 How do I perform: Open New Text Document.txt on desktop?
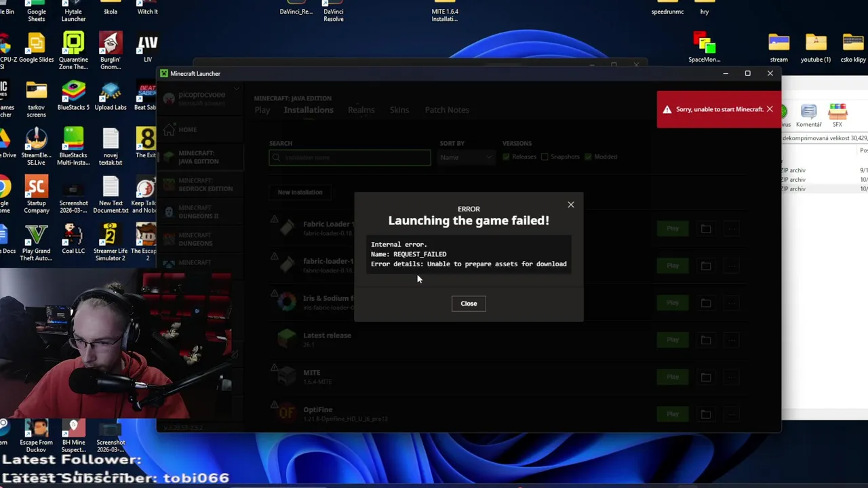point(111,195)
